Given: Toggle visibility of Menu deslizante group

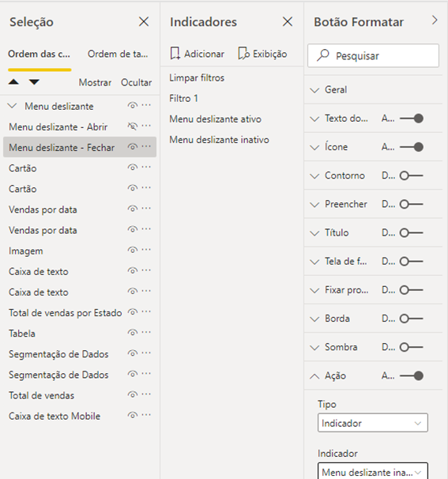Looking at the screenshot, I should pyautogui.click(x=132, y=106).
